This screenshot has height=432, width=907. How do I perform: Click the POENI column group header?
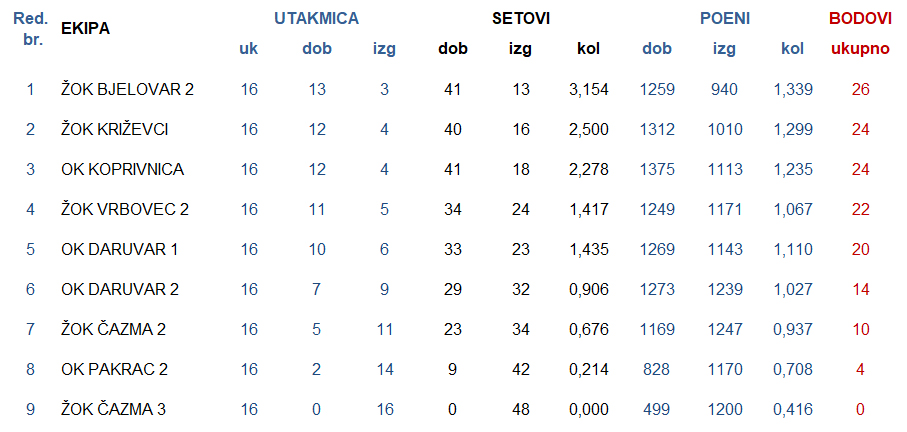(725, 19)
